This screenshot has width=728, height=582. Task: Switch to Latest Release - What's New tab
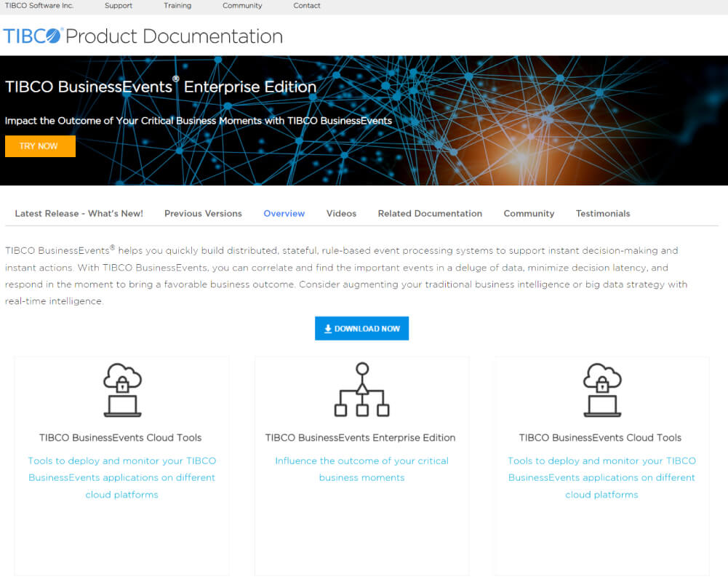tap(79, 214)
